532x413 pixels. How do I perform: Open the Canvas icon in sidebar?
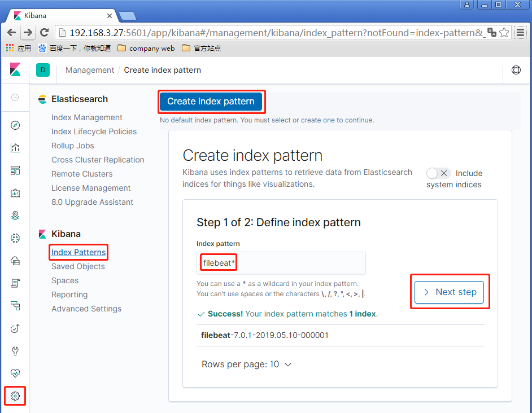(x=15, y=193)
